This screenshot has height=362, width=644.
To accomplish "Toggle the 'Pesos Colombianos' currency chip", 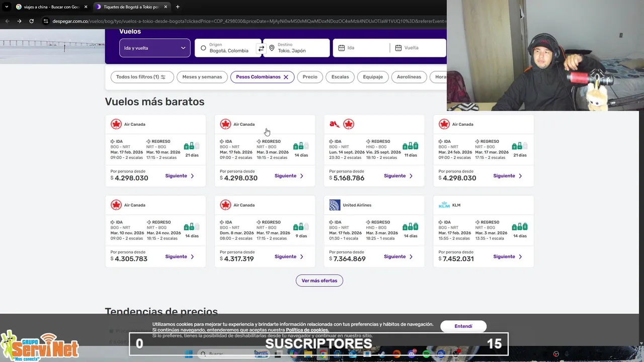I will point(262,77).
